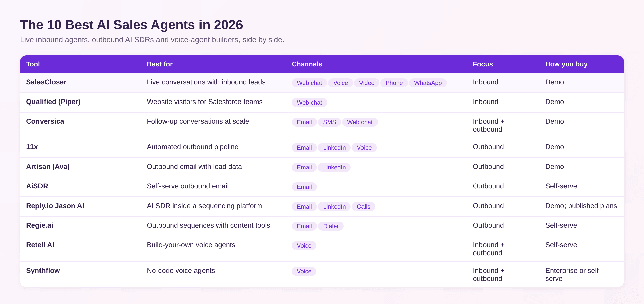
Task: Click 'Demo; published plans' cell
Action: [x=581, y=206]
